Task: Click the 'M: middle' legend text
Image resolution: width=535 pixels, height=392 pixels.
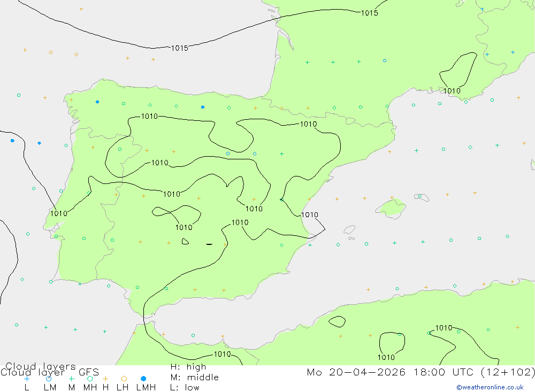Action: coord(195,378)
